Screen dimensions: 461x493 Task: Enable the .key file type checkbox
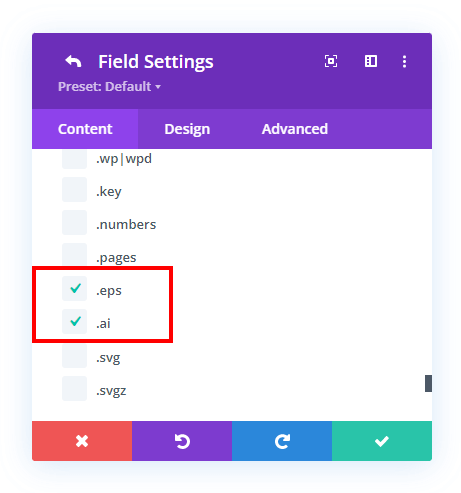75,189
